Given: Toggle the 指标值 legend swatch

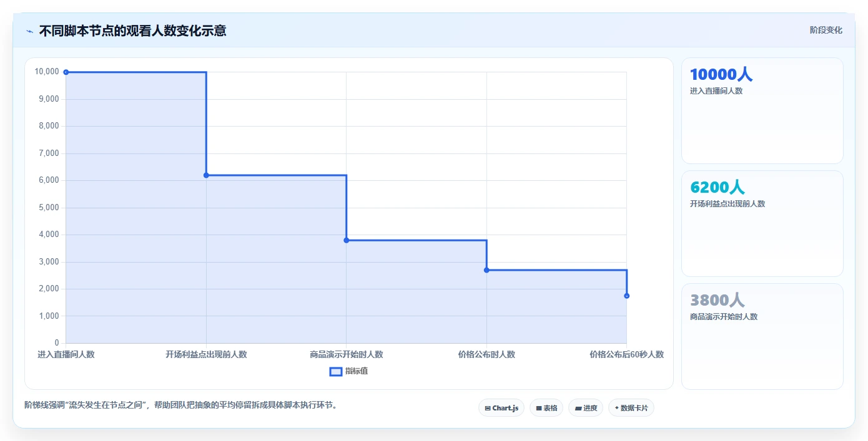Looking at the screenshot, I should coord(335,371).
